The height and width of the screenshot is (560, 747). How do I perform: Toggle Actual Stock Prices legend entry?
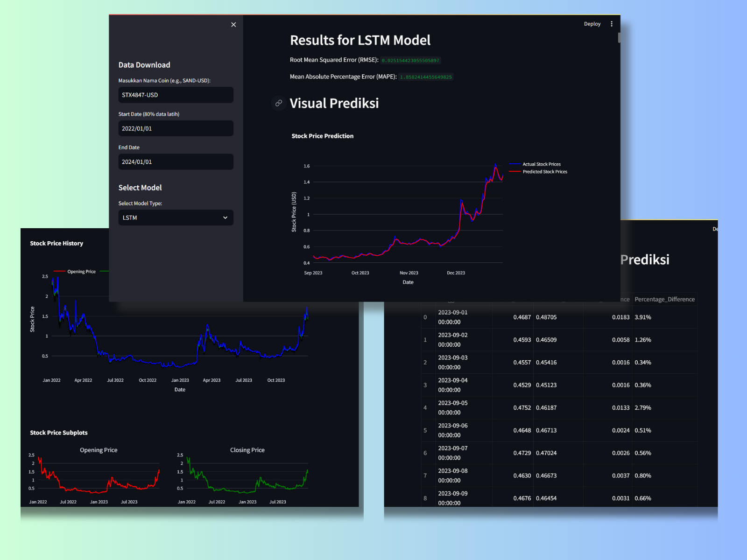coord(535,164)
